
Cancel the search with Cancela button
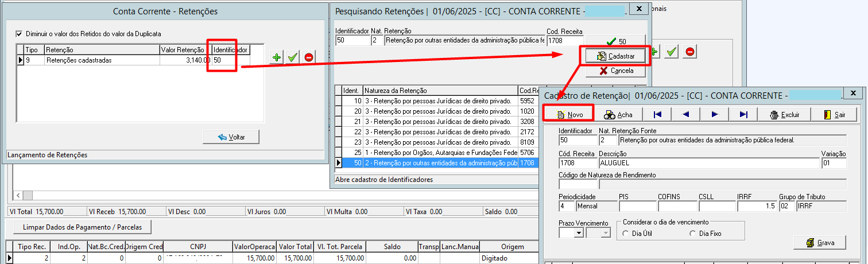coord(616,71)
